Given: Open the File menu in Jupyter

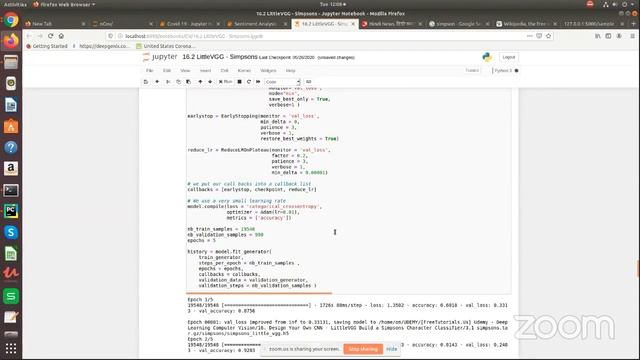Looking at the screenshot, I should (150, 71).
